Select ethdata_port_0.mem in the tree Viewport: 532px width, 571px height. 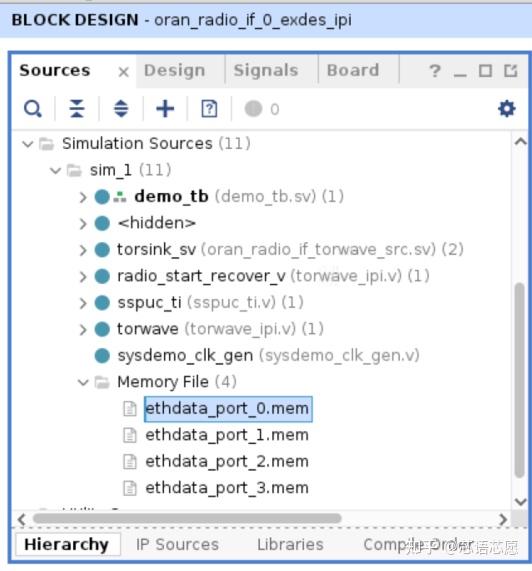point(228,409)
